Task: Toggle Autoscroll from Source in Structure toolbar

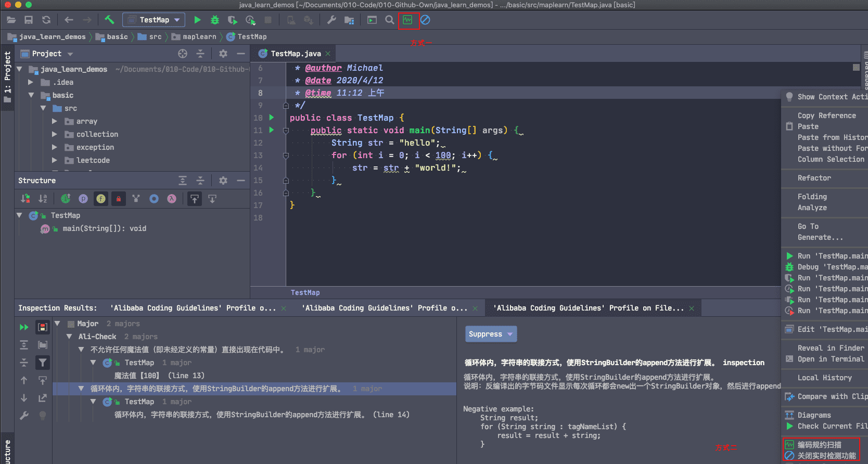Action: pos(212,199)
